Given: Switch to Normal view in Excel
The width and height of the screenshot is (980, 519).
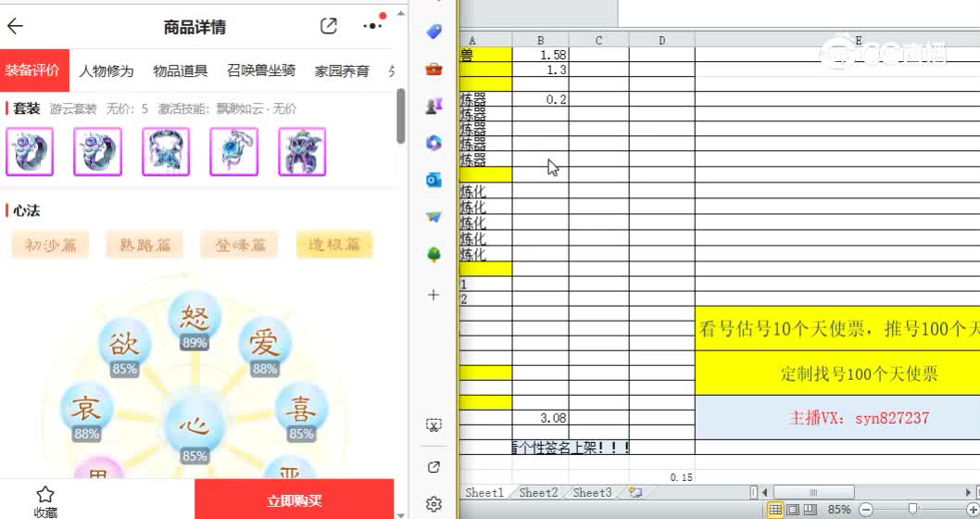Looking at the screenshot, I should point(775,510).
